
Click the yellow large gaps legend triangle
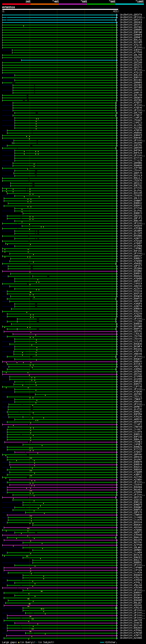click(19, 642)
